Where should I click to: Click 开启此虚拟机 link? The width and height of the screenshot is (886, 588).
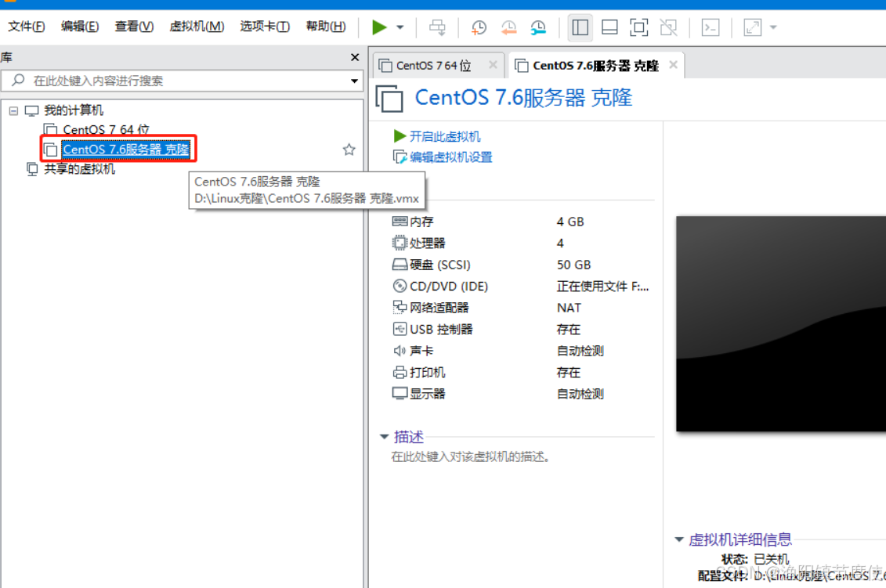[x=445, y=137]
